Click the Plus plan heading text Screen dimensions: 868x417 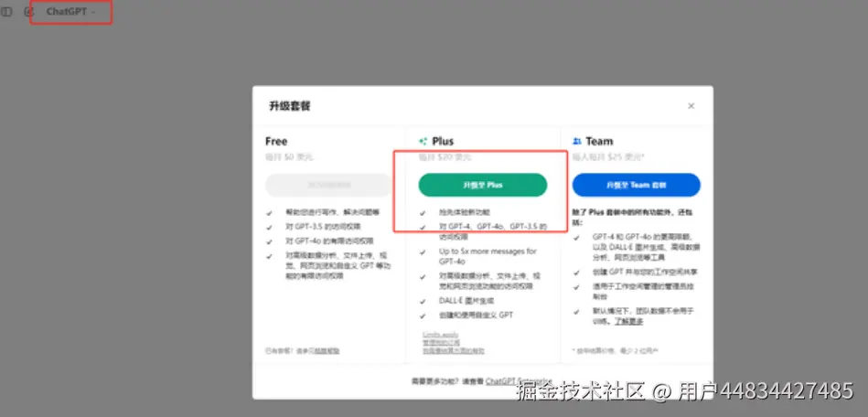443,141
